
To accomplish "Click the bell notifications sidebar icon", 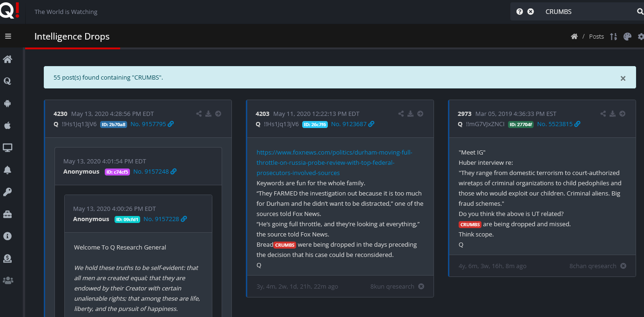I will pyautogui.click(x=7, y=170).
